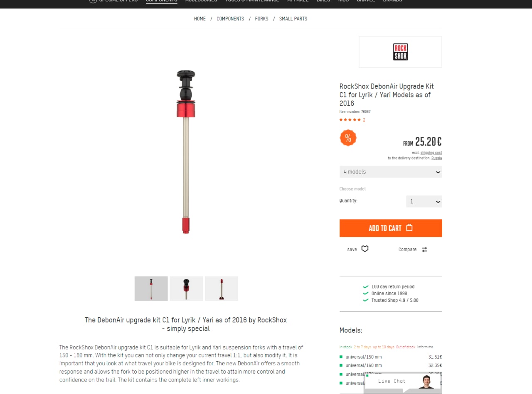Click the heart icon beside save
Image resolution: width=532 pixels, height=394 pixels.
tap(365, 249)
